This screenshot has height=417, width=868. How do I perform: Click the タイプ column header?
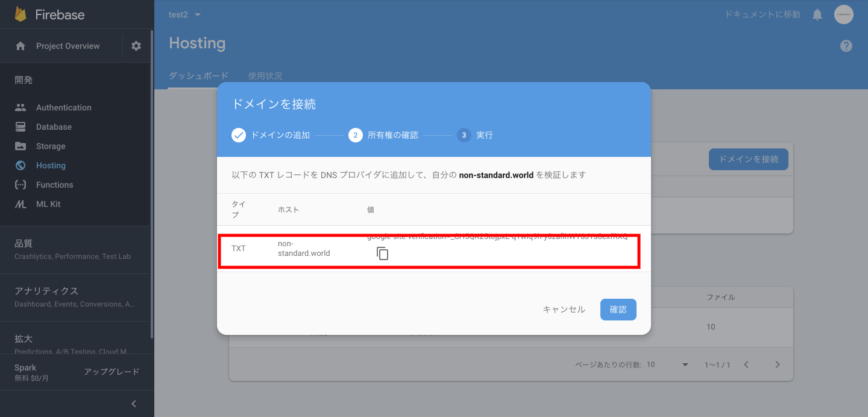[x=239, y=209]
